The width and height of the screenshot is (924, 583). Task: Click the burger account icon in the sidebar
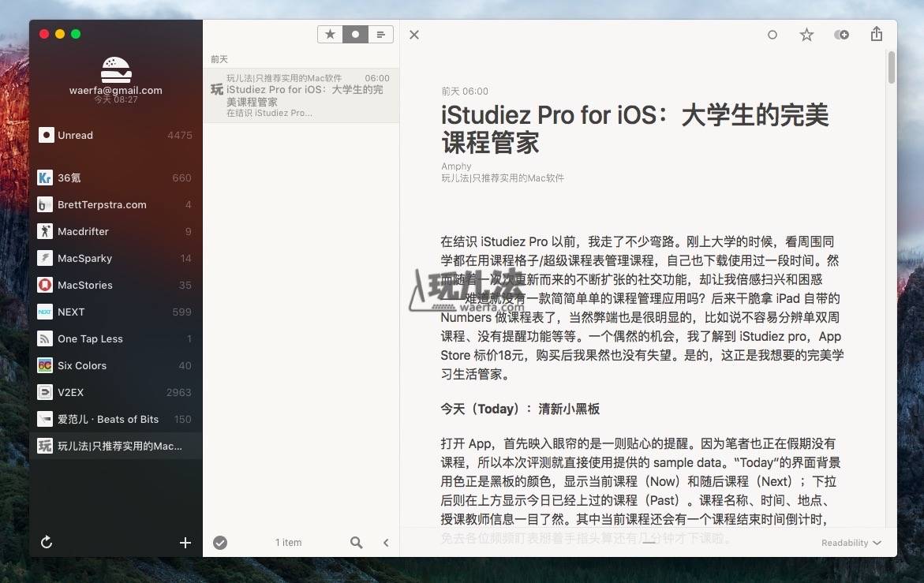tap(116, 69)
